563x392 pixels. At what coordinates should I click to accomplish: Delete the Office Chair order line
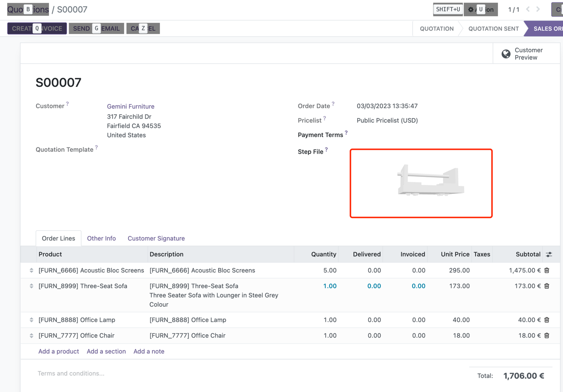point(547,336)
